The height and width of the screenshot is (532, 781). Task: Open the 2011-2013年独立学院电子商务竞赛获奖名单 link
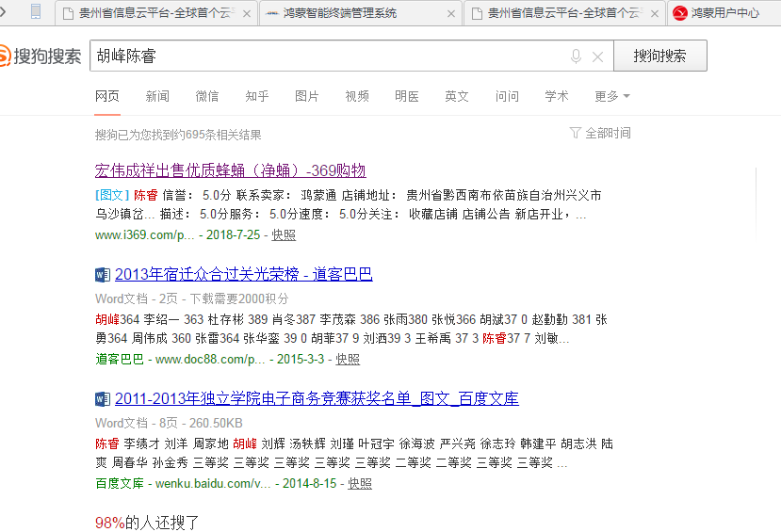(317, 398)
